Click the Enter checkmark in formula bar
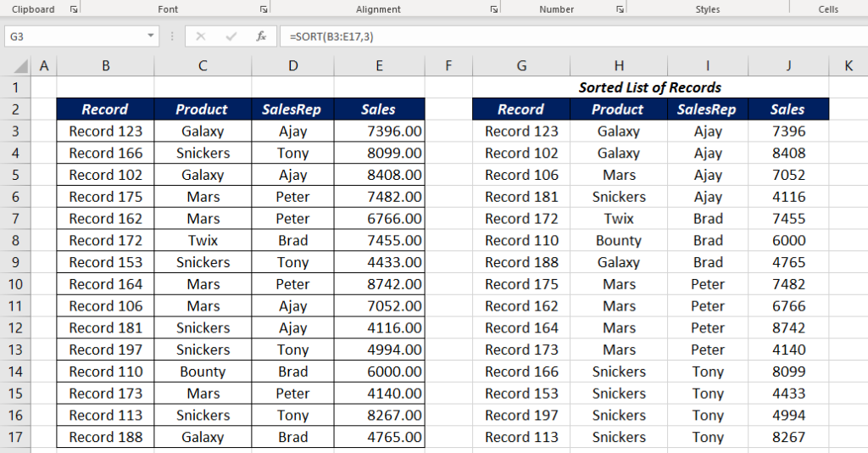Image resolution: width=868 pixels, height=453 pixels. [231, 36]
